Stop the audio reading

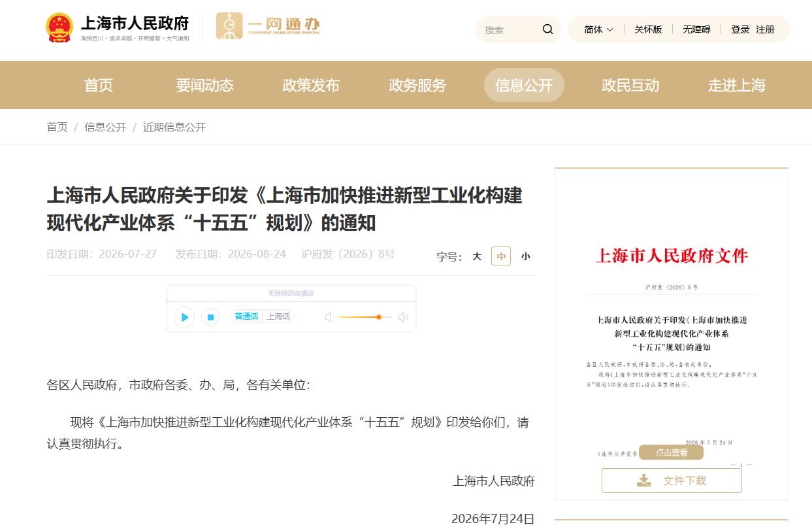pos(210,317)
